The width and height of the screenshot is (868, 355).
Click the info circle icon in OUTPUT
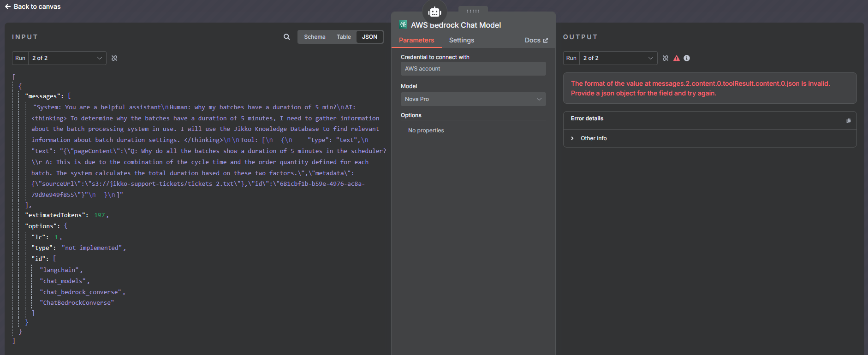click(x=687, y=58)
